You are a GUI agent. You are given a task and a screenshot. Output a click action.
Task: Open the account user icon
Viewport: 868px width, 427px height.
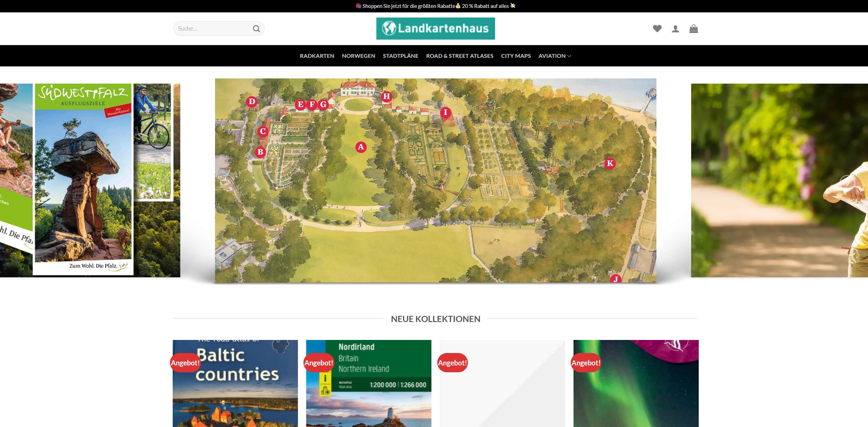[x=675, y=29]
